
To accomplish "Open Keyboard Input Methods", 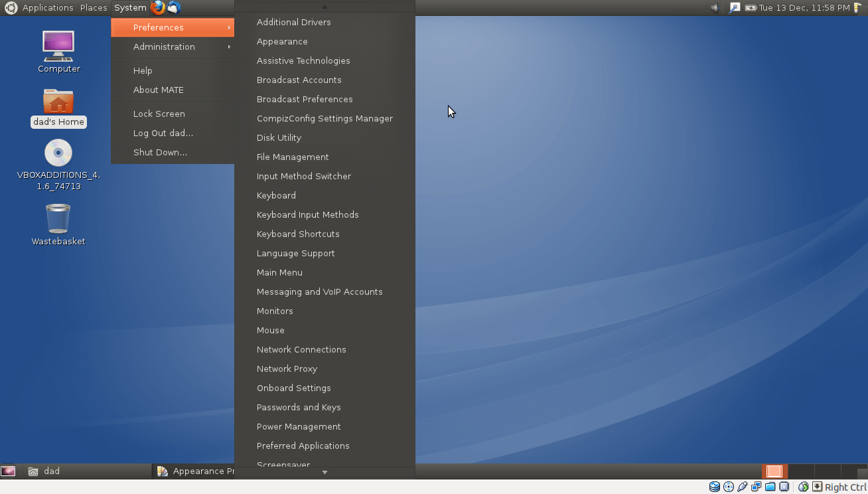I will (x=325, y=214).
